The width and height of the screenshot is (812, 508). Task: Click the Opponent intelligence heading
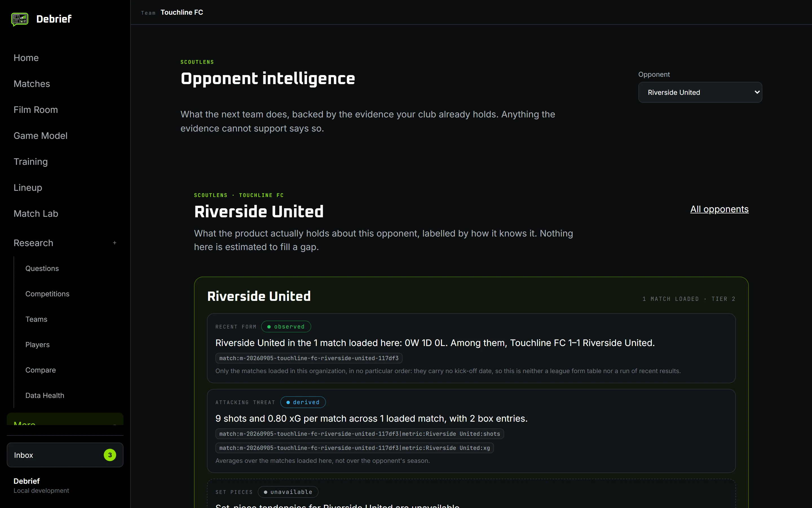click(268, 79)
